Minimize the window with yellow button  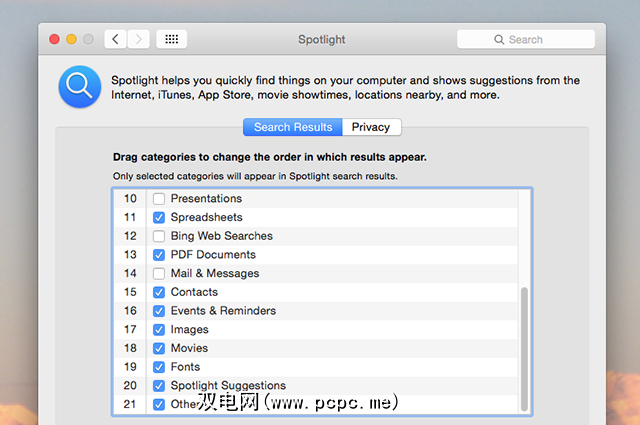tap(71, 39)
